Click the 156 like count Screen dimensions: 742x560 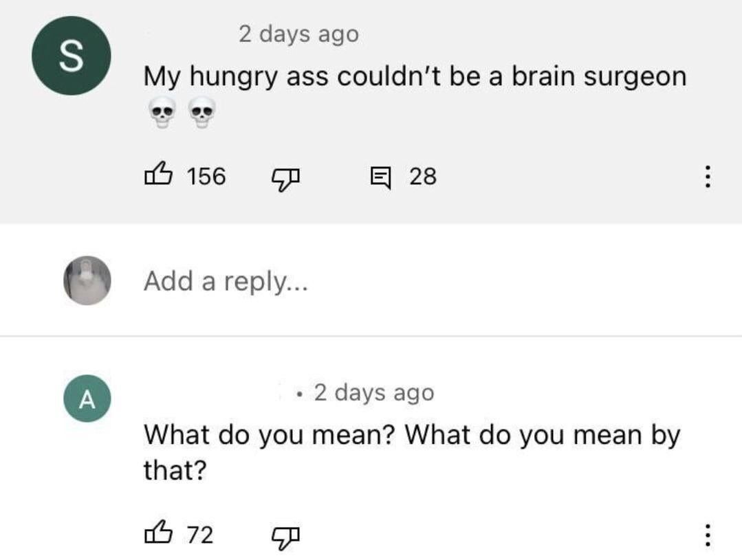tap(206, 176)
